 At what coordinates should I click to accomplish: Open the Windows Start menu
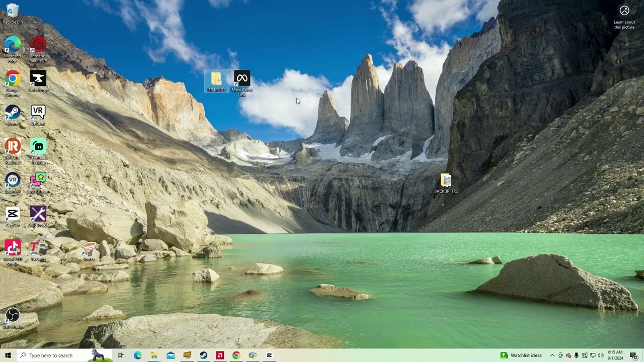8,355
